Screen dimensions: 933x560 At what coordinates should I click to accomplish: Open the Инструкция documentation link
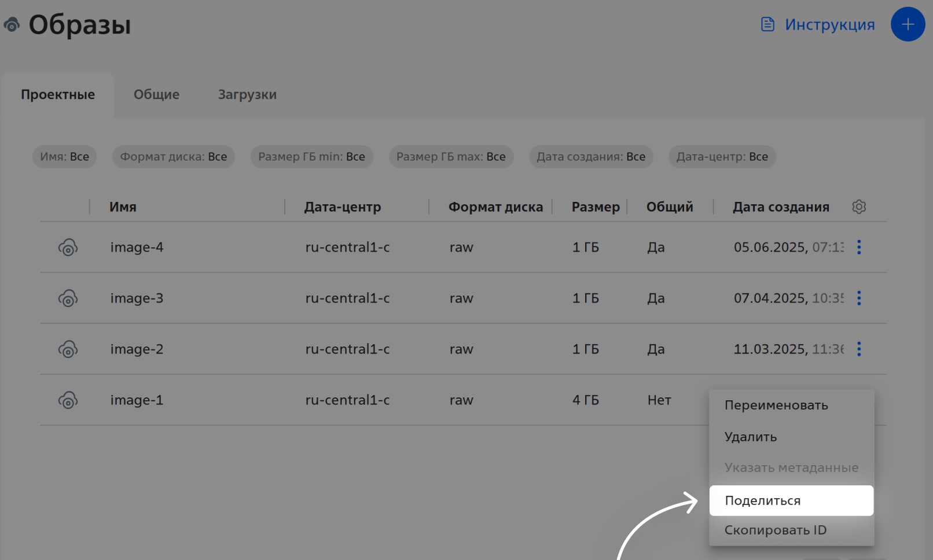click(x=818, y=25)
